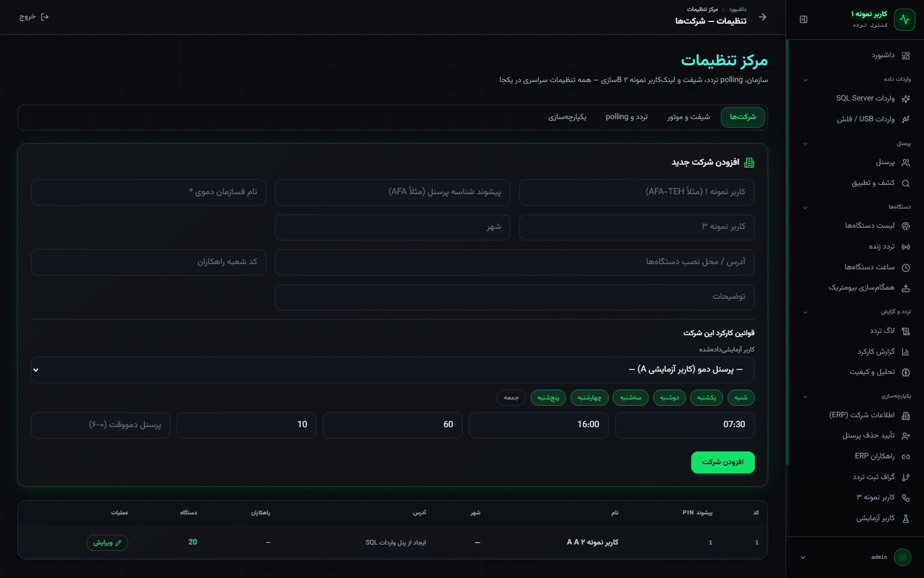Switch to شیفت و موتور tab
Image resolution: width=924 pixels, height=578 pixels.
(x=688, y=117)
